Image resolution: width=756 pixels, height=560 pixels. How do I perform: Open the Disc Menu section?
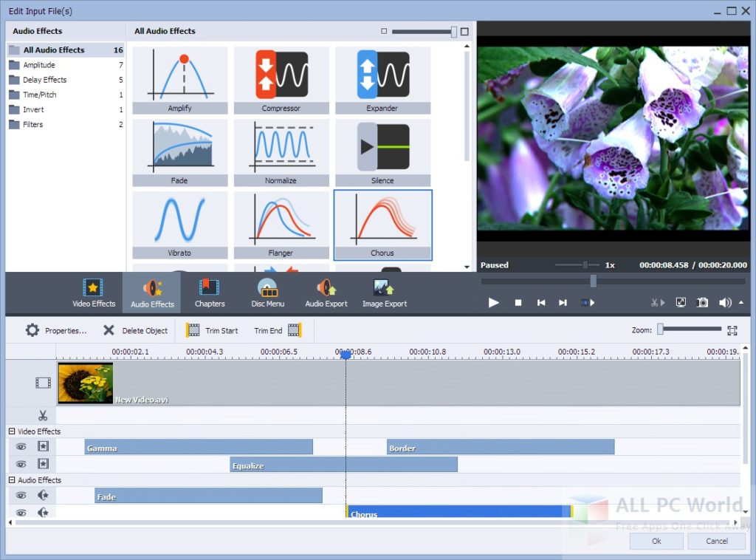click(x=267, y=293)
